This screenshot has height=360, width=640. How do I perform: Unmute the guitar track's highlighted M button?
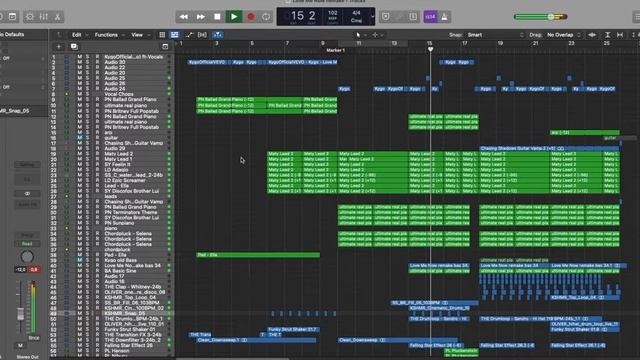pyautogui.click(x=80, y=138)
